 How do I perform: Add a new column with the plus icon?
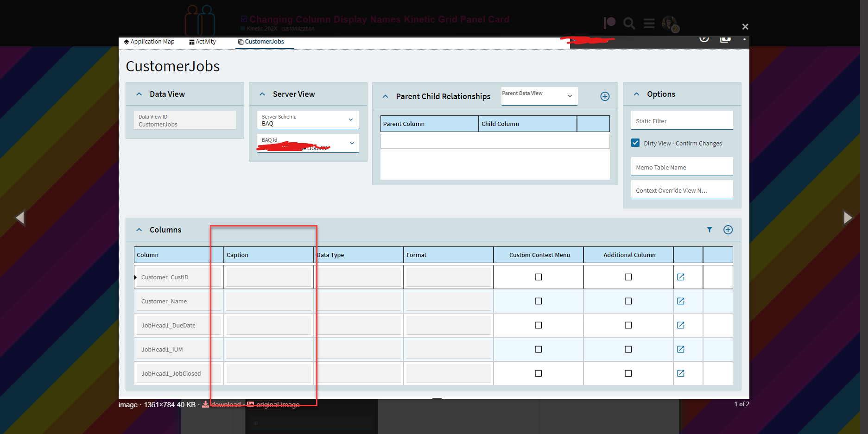point(728,230)
